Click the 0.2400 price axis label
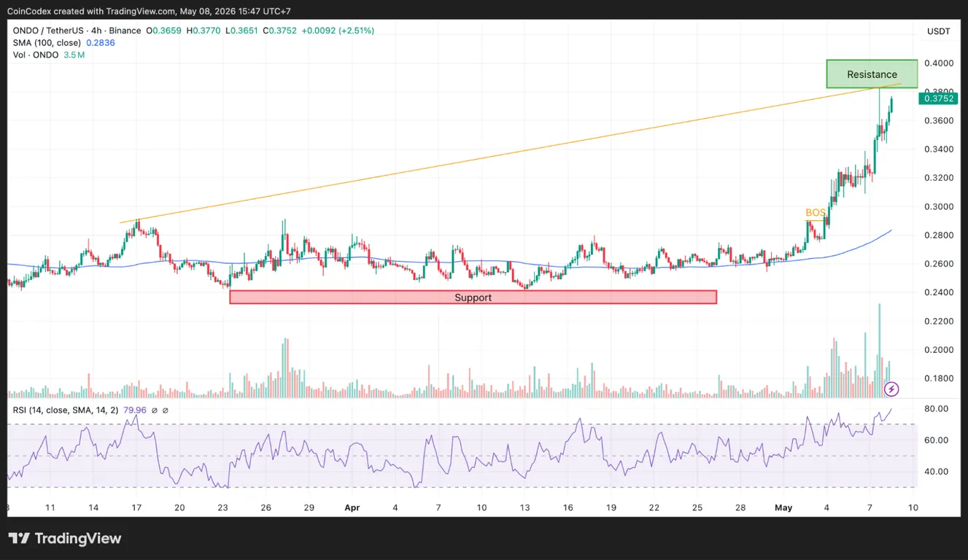The width and height of the screenshot is (968, 560). (937, 292)
